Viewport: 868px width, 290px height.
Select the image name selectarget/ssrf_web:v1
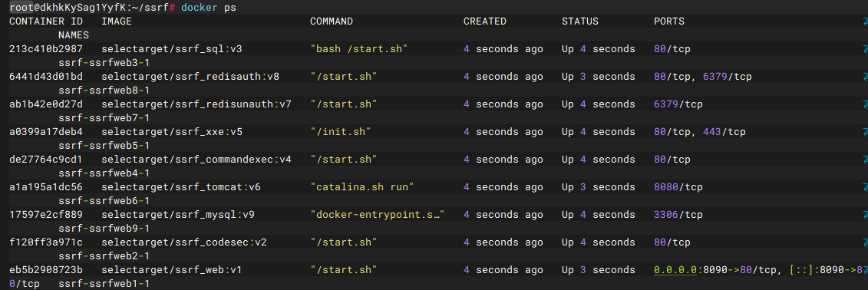tap(172, 270)
